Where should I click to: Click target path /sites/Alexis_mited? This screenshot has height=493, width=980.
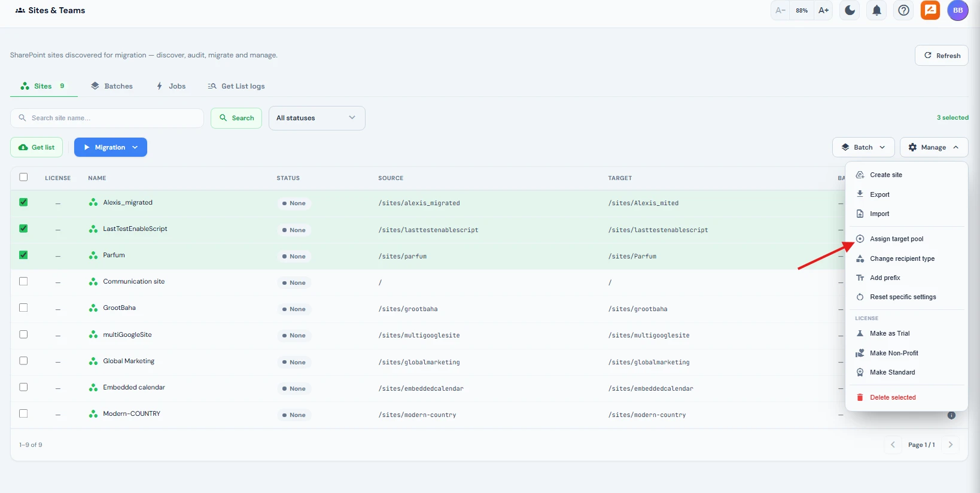[x=643, y=203]
